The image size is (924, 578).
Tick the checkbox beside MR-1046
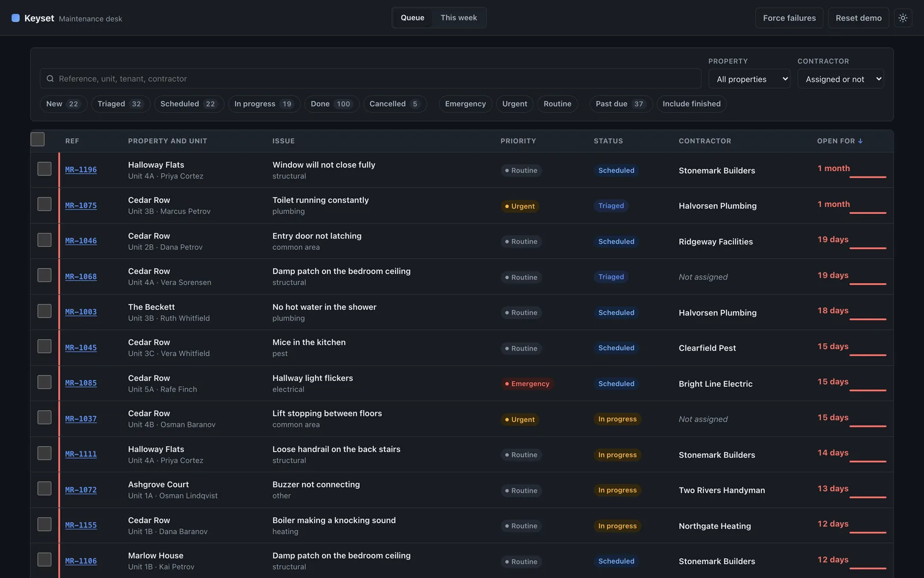pyautogui.click(x=44, y=240)
